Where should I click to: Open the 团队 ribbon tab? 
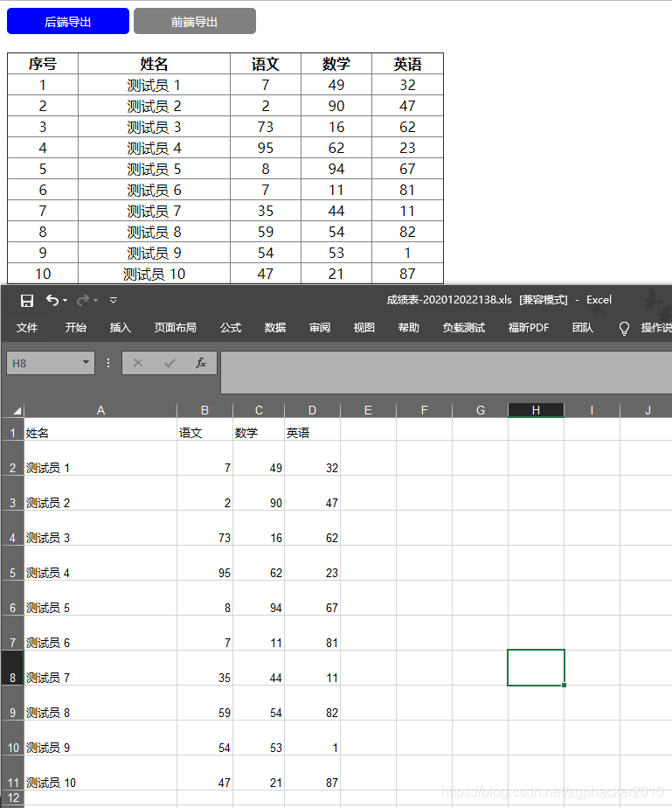click(x=582, y=328)
